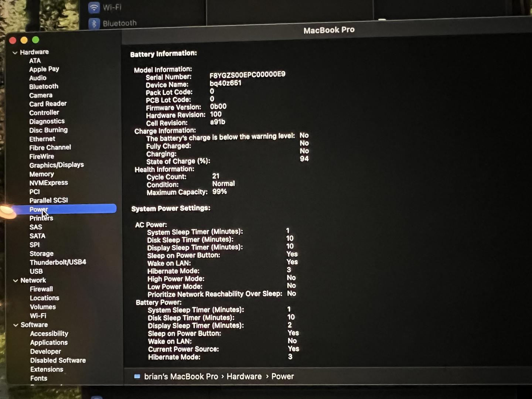
Task: Choose Fibre Channel in the sidebar
Action: [x=50, y=147]
